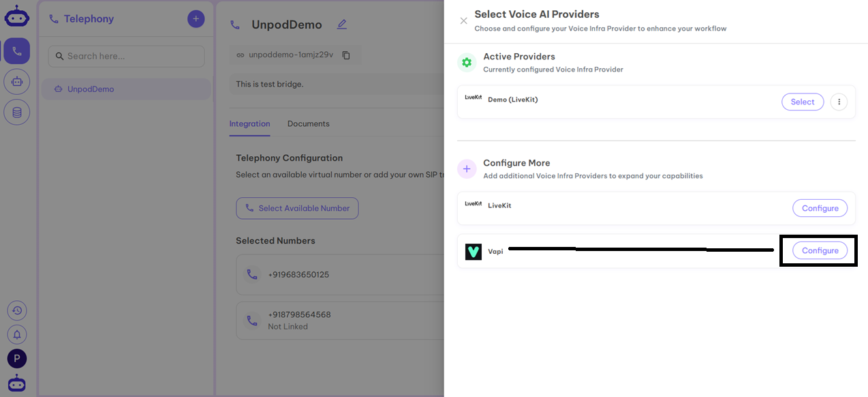Image resolution: width=868 pixels, height=397 pixels.
Task: Copy the unpoddemo-1amjz29v slug
Action: [346, 55]
